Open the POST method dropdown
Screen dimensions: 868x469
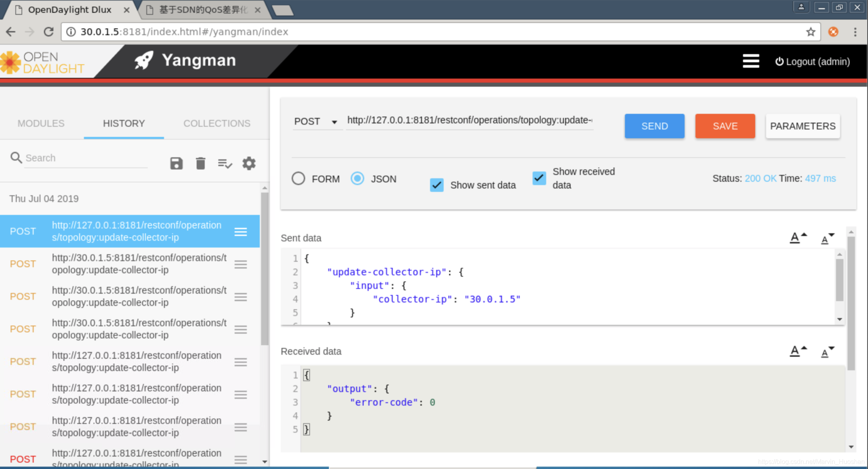click(316, 121)
